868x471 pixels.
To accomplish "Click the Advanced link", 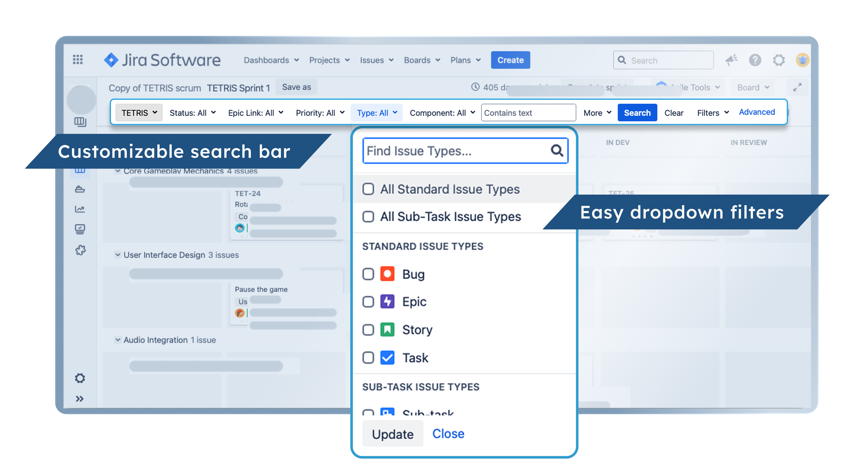I will [x=756, y=112].
